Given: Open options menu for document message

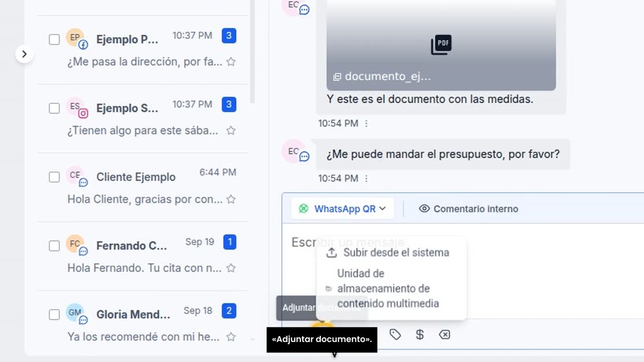Looking at the screenshot, I should 366,123.
